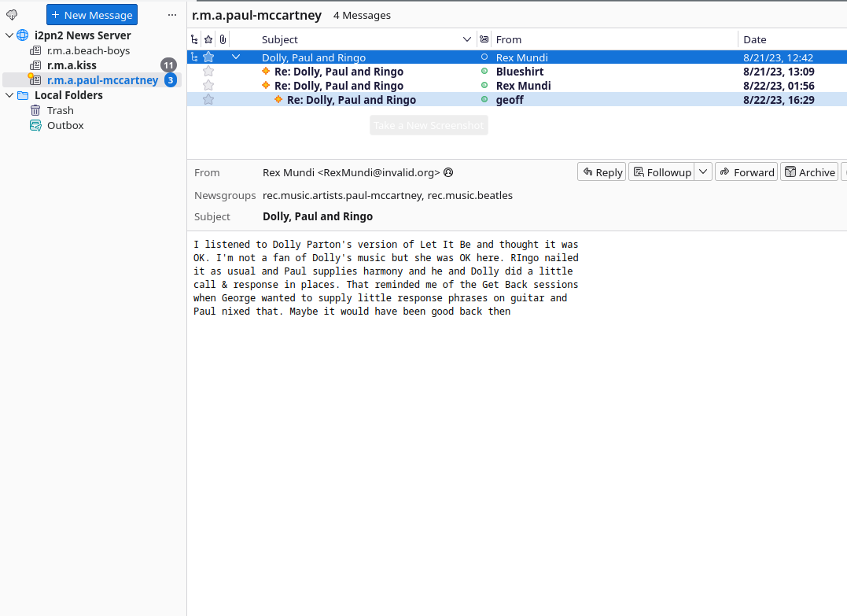Collapse the i2pn2 News Server account
847x616 pixels.
click(x=9, y=35)
